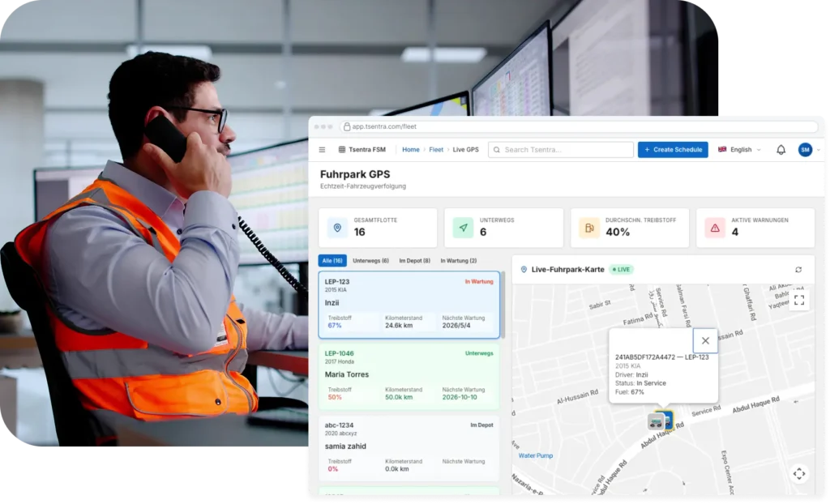Screen dimensions: 830x504
Task: Focus the Search Tsentra field
Action: coord(561,150)
